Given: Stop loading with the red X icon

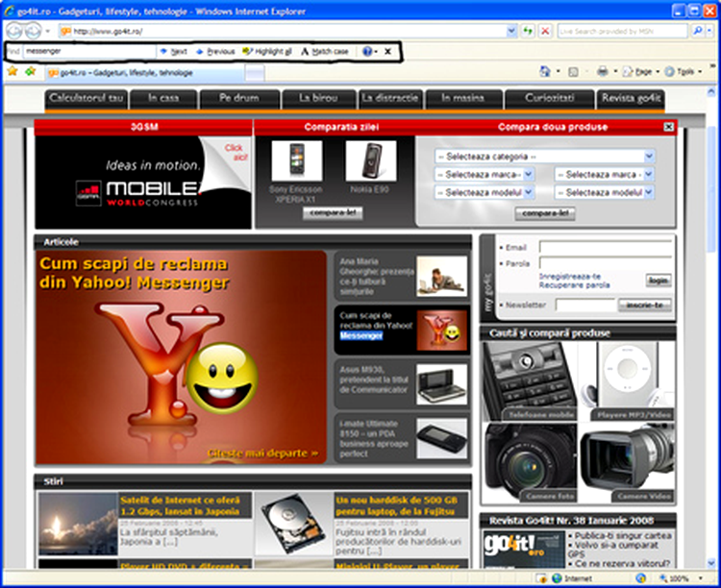Looking at the screenshot, I should pyautogui.click(x=545, y=32).
